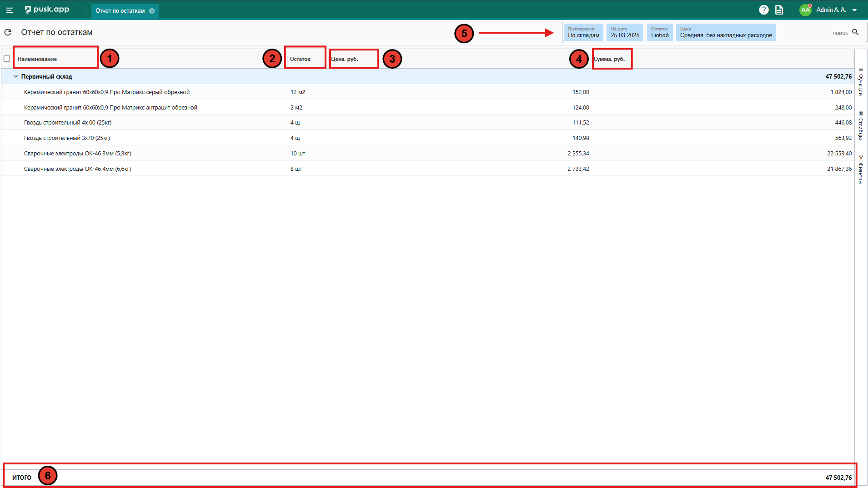This screenshot has height=488, width=868.
Task: Toggle the select-all checkbox in header
Action: (7, 59)
